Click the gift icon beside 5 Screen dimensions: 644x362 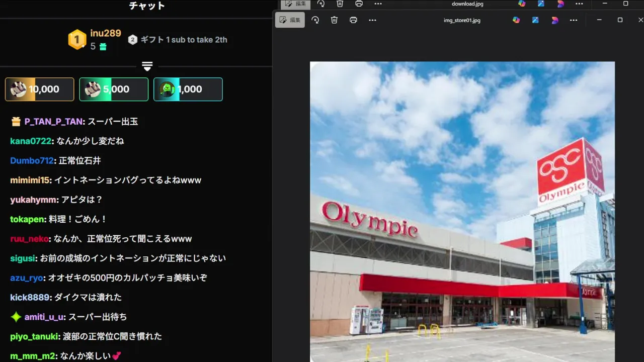pos(103,46)
